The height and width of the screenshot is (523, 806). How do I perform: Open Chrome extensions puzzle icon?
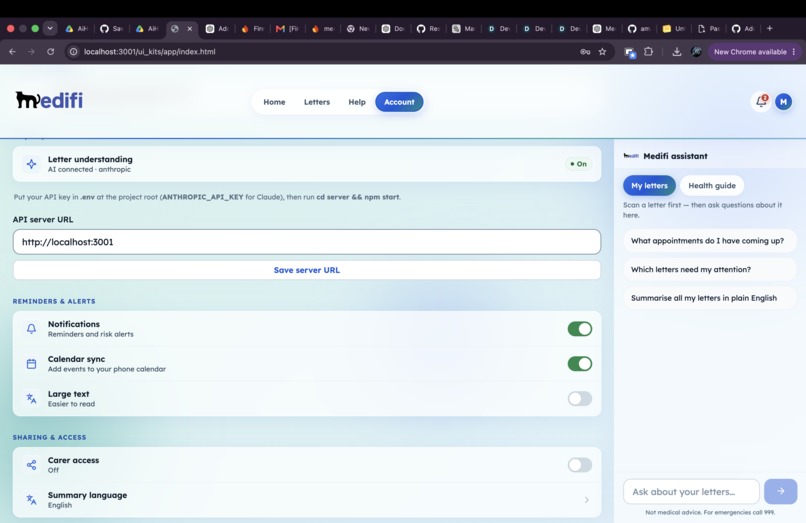click(x=649, y=51)
